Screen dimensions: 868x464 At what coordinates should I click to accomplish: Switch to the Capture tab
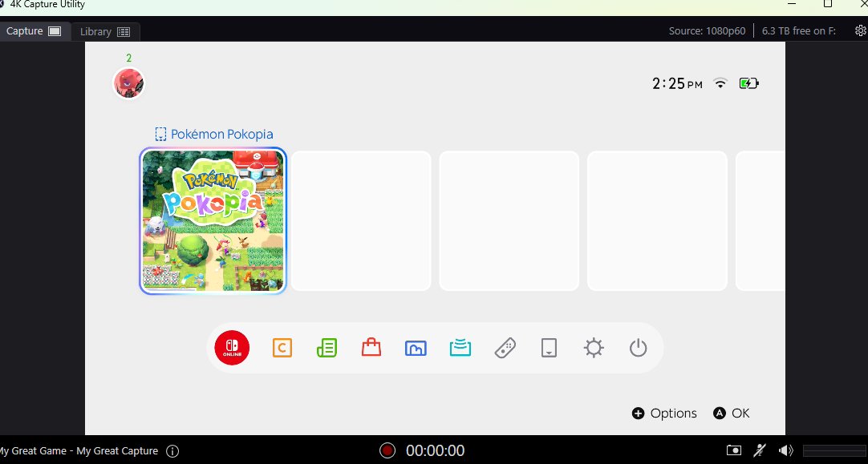pos(34,31)
